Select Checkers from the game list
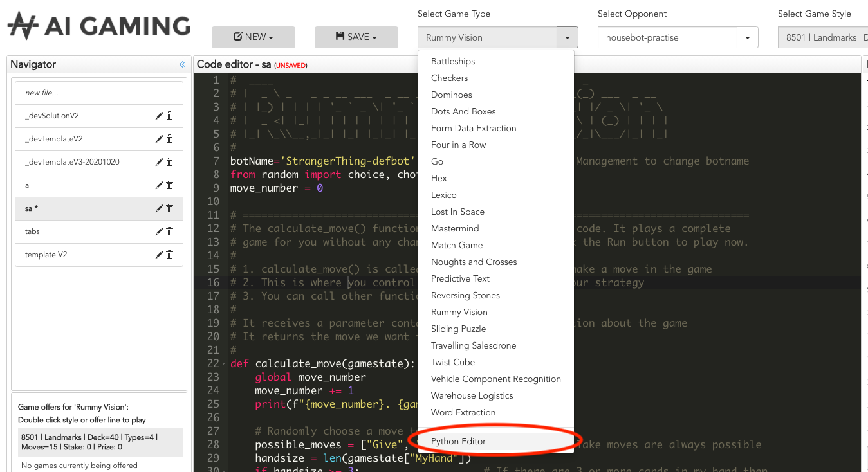Image resolution: width=868 pixels, height=472 pixels. [495, 78]
